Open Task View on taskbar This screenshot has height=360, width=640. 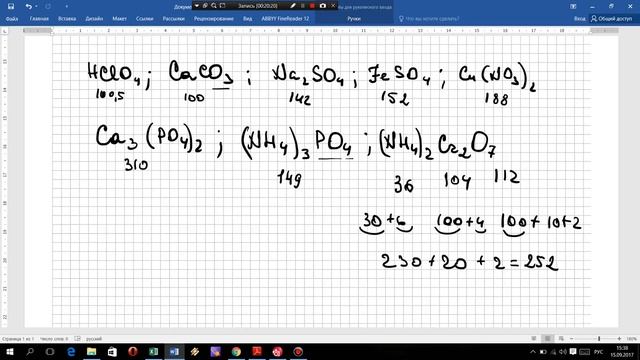tap(50, 351)
